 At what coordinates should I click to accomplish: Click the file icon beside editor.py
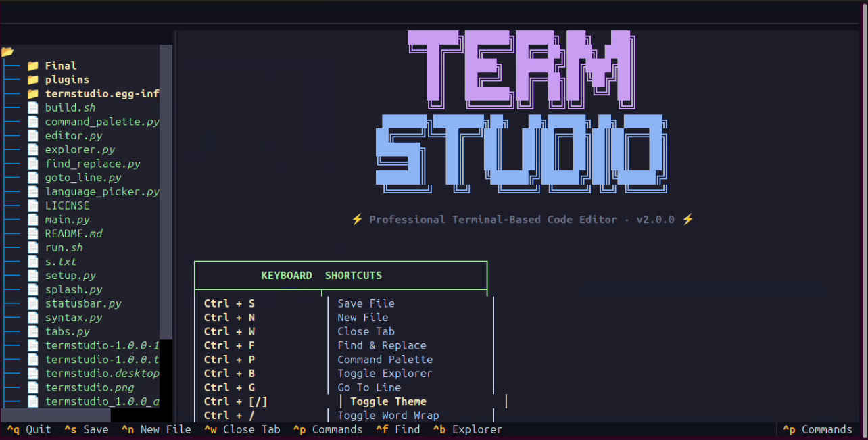[x=32, y=136]
